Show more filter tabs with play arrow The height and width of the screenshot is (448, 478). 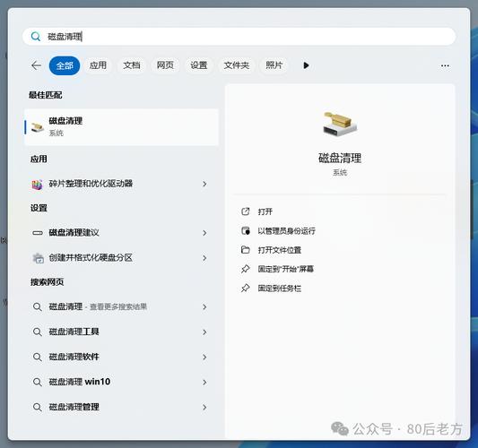click(x=306, y=65)
